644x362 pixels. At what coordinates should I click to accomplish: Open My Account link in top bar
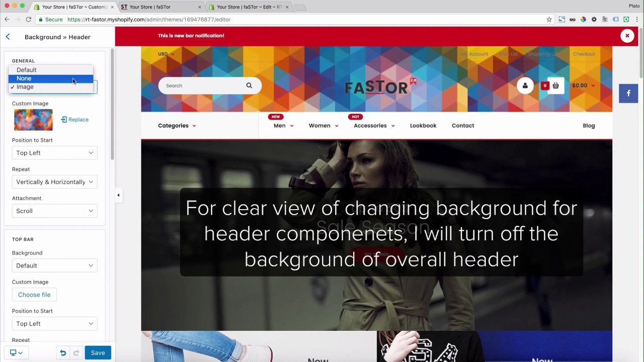(474, 54)
